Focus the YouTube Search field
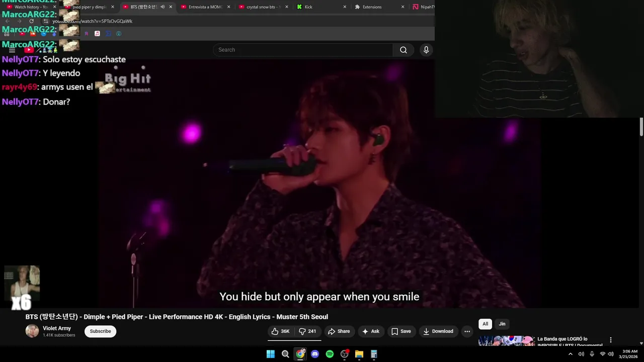Viewport: 644px width, 362px height. 303,50
